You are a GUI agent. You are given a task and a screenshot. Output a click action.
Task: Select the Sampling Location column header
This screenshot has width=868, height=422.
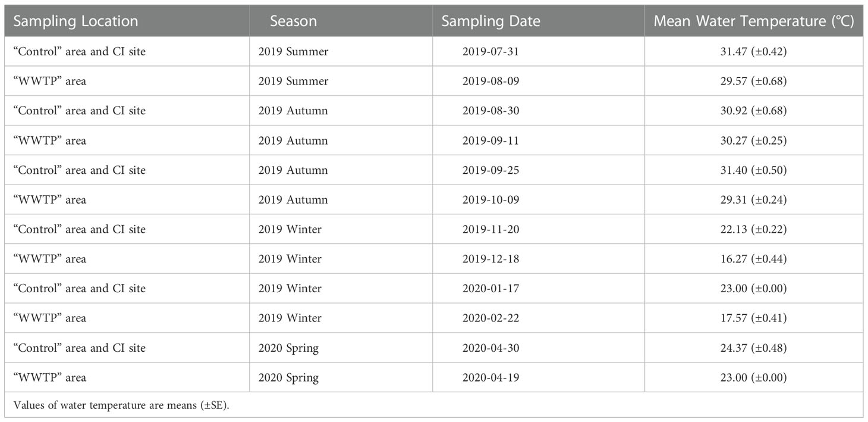click(76, 21)
